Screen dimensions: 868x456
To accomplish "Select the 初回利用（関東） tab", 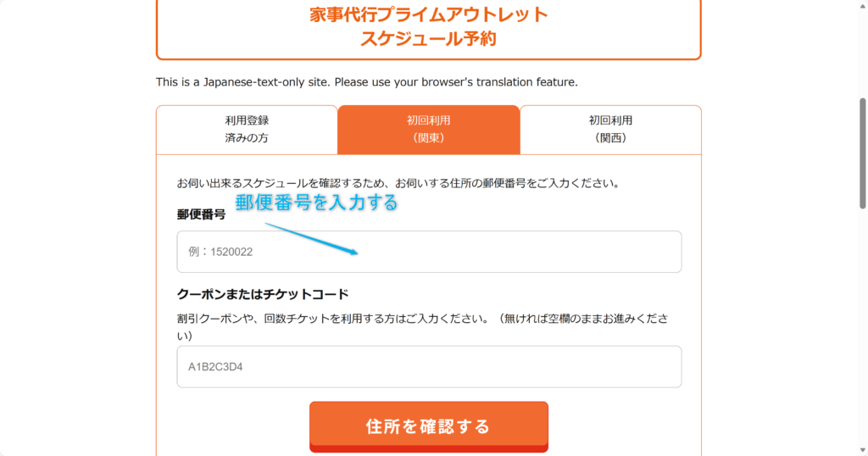I will [428, 129].
